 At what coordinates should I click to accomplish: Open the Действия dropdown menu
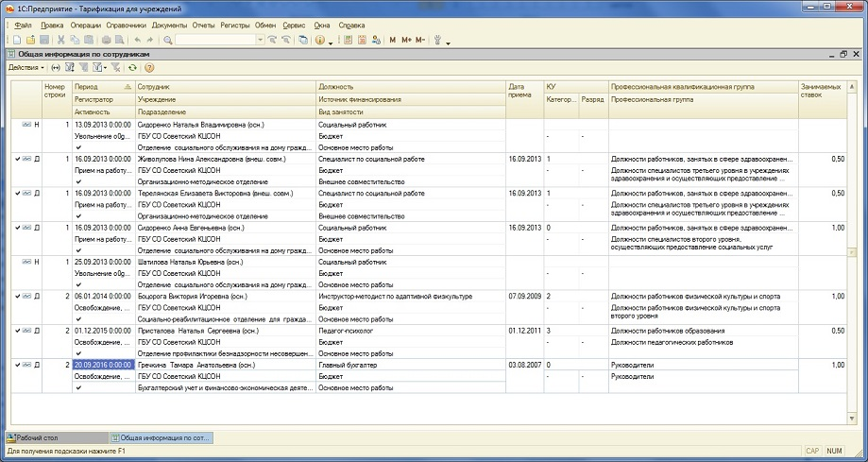tap(26, 68)
